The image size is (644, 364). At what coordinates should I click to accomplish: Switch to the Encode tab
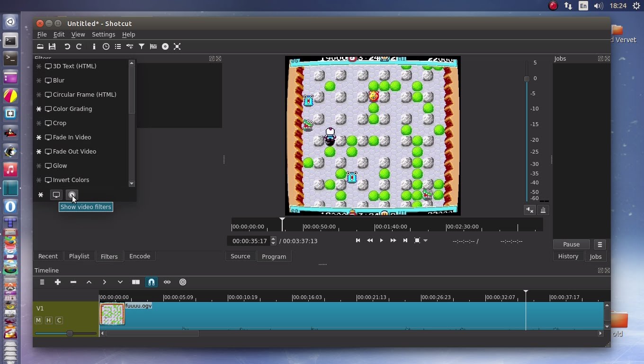(140, 256)
